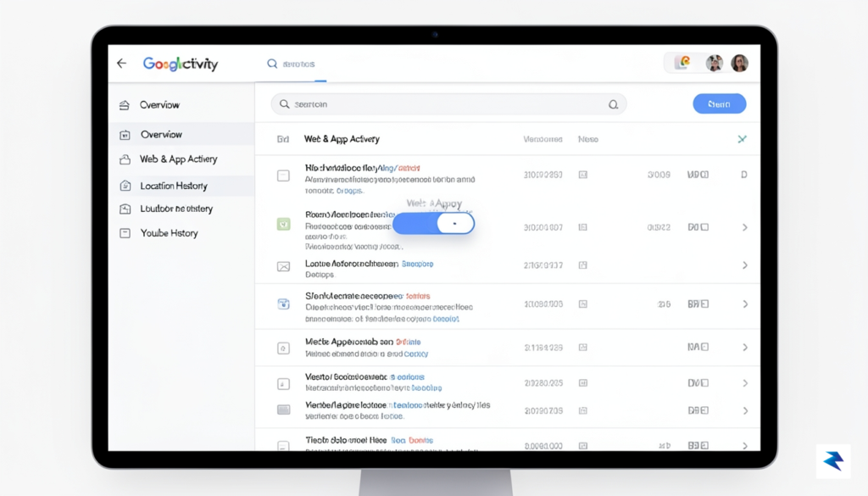Turn off the blue Web & App toggle switch

[x=433, y=224]
